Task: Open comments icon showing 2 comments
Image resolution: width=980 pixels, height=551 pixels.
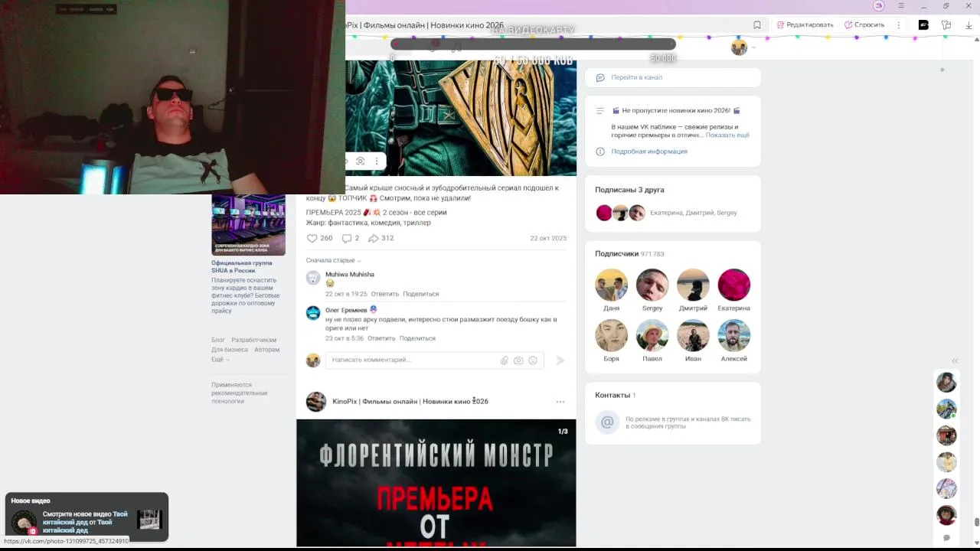Action: (350, 238)
